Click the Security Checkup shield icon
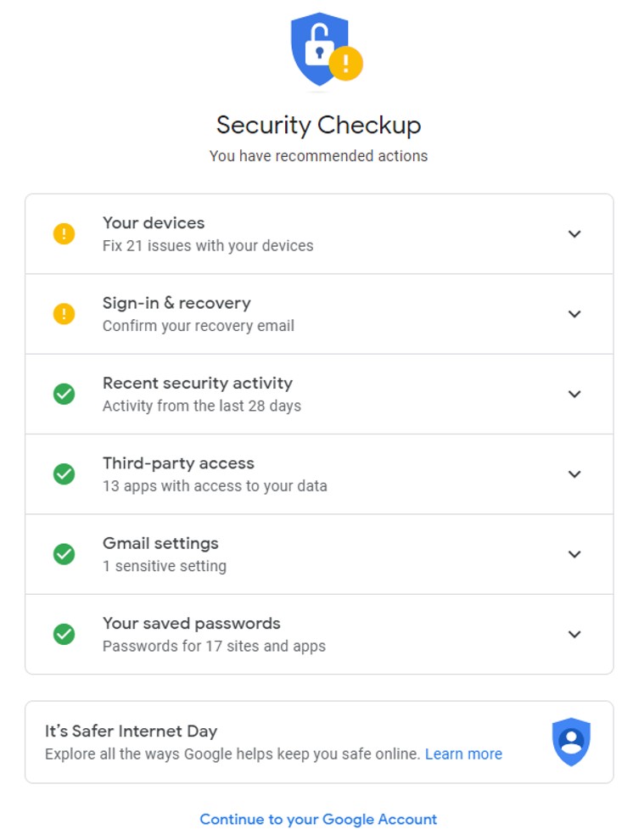 point(320,49)
